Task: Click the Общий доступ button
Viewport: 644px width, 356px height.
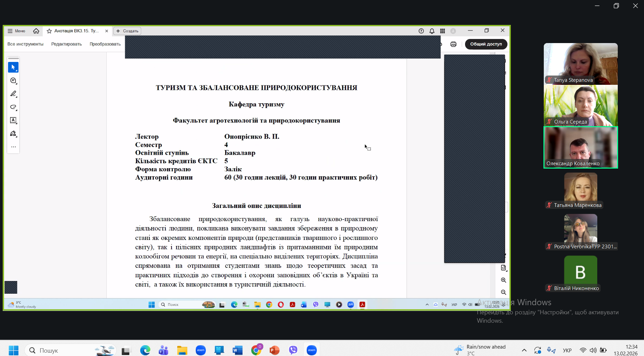Action: 486,44
